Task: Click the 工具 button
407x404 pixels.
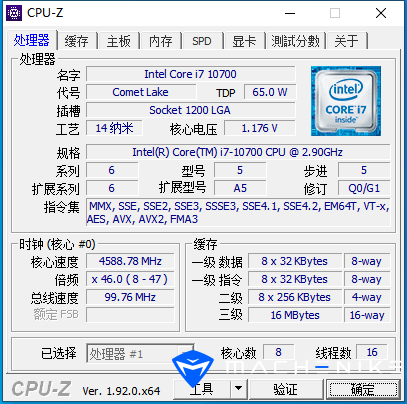Action: (202, 388)
